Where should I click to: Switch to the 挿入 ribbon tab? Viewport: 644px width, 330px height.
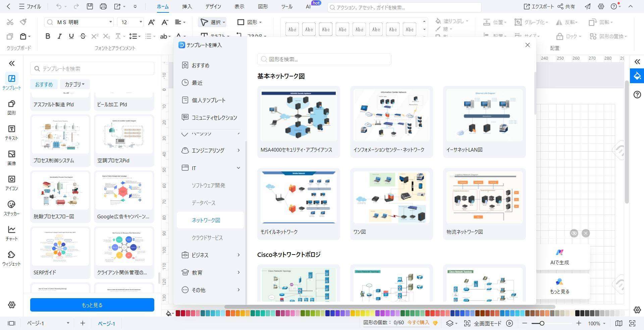[187, 6]
